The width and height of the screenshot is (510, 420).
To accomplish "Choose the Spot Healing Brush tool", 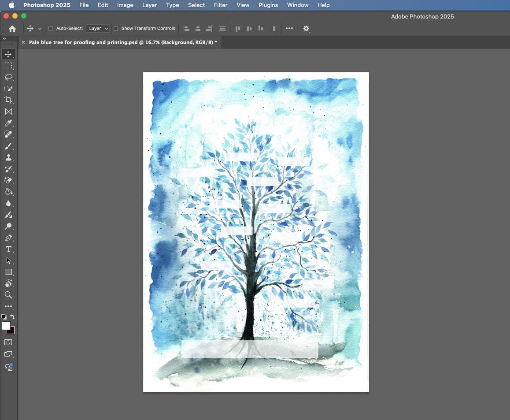I will pos(8,135).
